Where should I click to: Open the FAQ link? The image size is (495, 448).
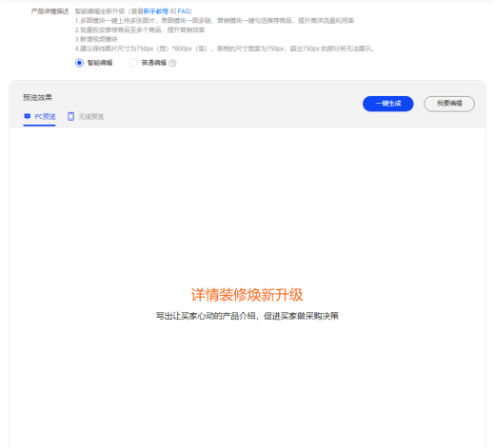[184, 11]
